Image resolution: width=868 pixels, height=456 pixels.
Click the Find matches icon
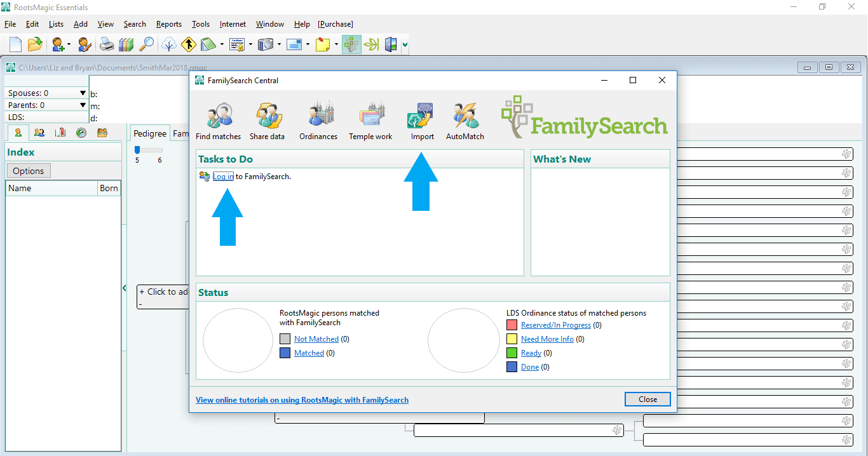point(219,116)
